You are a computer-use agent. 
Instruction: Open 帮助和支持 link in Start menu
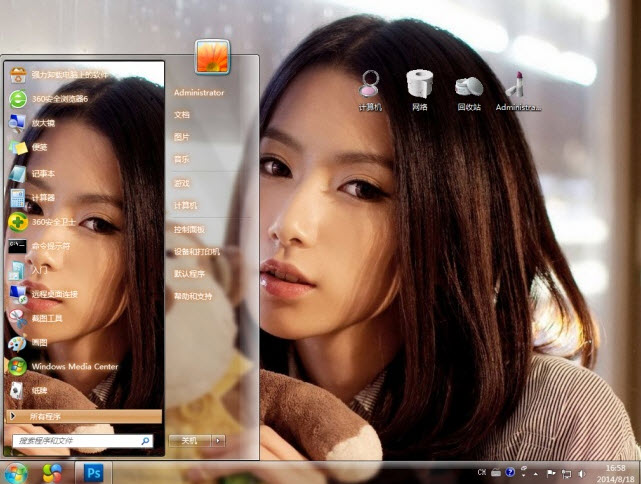(193, 296)
